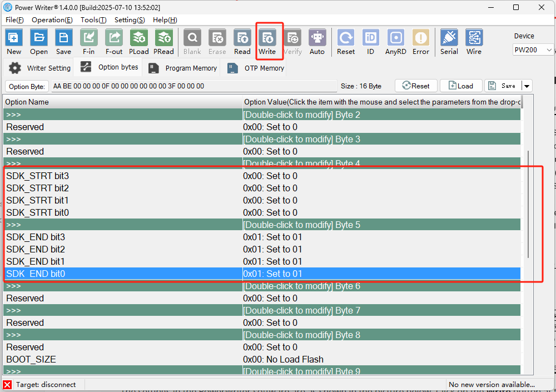Select the Byte 8 header row

pyautogui.click(x=262, y=335)
